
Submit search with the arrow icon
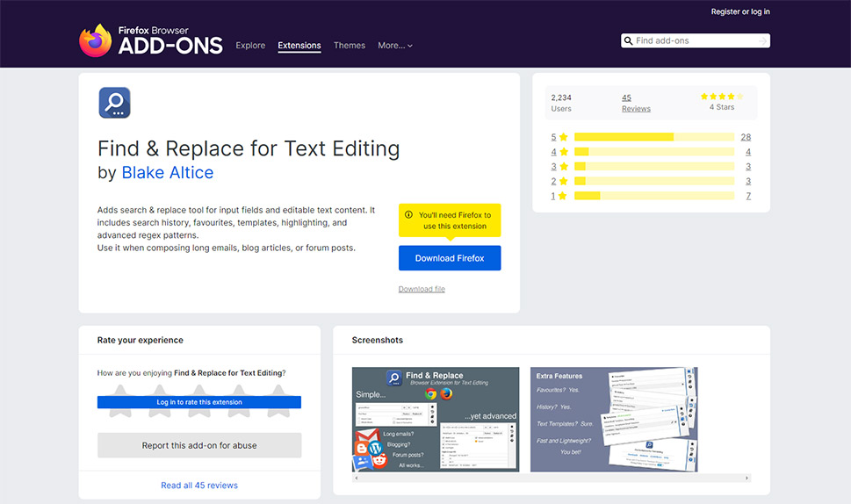[x=762, y=40]
